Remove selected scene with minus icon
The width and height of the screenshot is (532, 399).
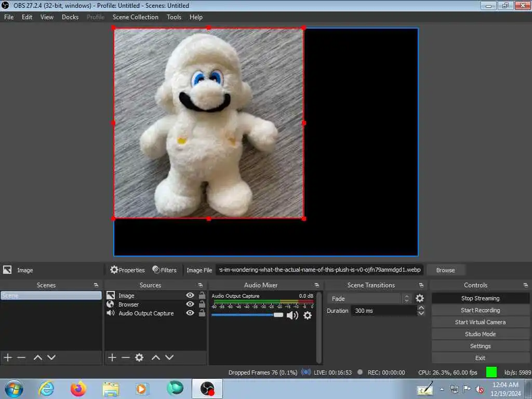click(x=21, y=357)
